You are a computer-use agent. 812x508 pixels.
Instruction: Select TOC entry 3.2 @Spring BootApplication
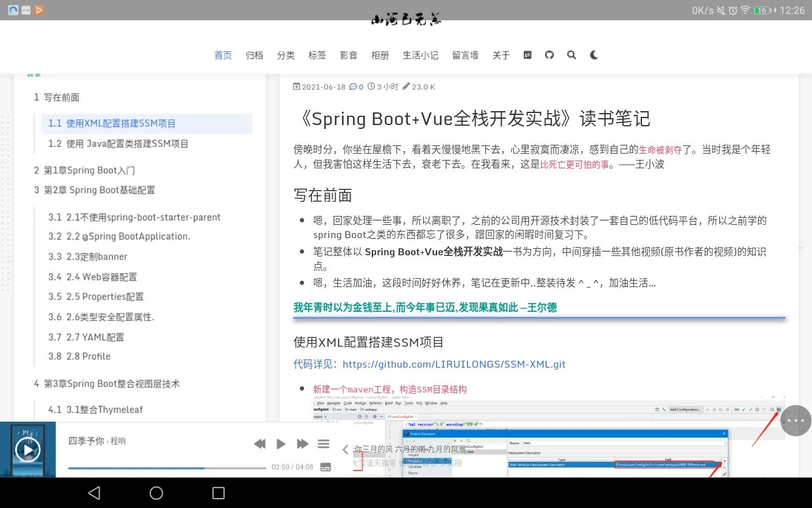(x=119, y=236)
